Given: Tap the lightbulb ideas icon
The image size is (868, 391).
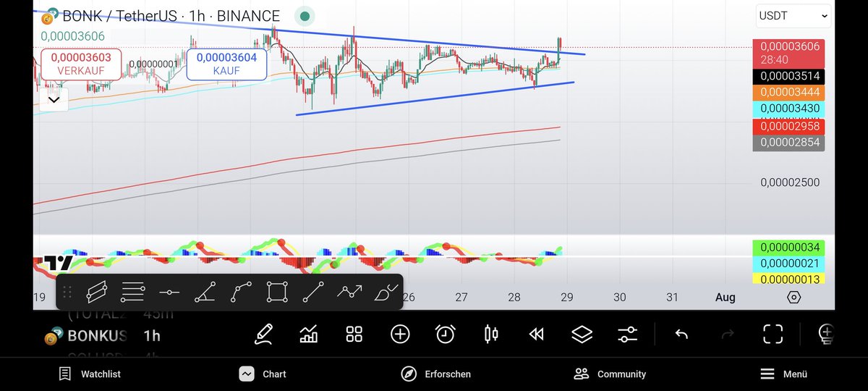Looking at the screenshot, I should point(826,334).
